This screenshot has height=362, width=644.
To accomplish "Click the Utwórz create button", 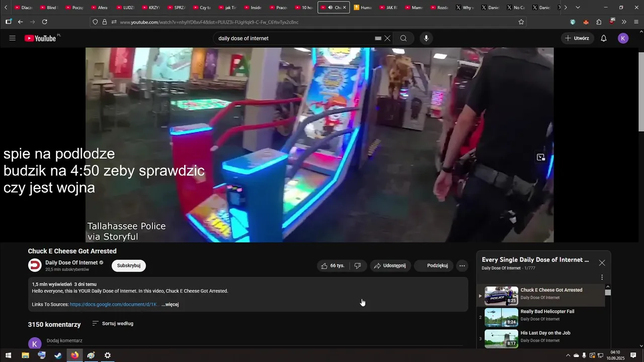I will [x=577, y=38].
